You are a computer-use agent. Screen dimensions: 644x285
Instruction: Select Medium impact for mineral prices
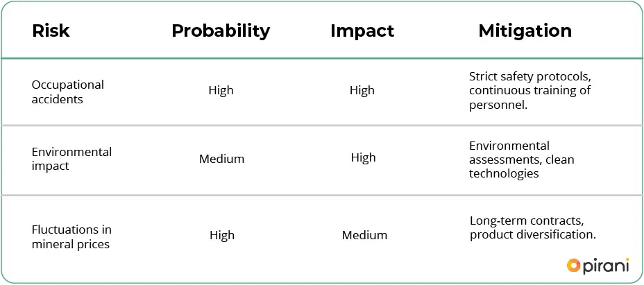click(x=364, y=235)
